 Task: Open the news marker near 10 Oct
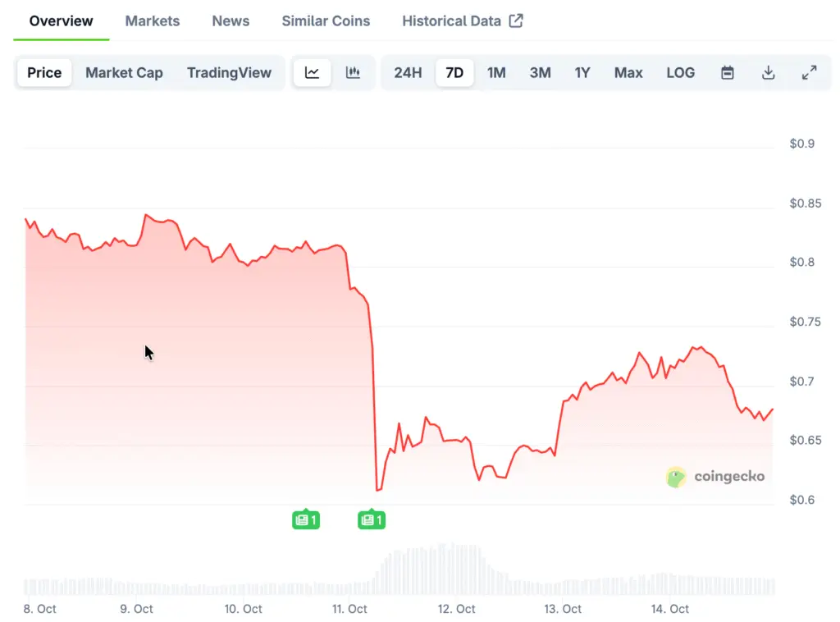[x=306, y=519]
